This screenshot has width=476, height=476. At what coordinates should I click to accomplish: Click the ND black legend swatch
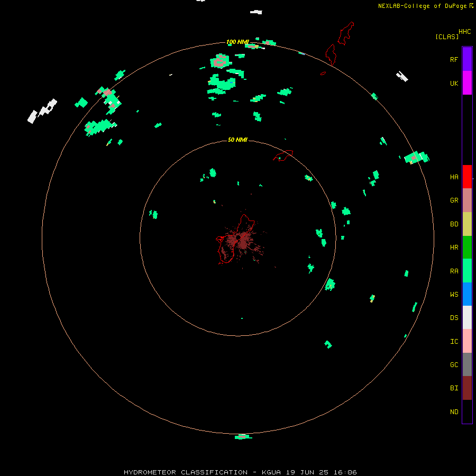pos(467,411)
